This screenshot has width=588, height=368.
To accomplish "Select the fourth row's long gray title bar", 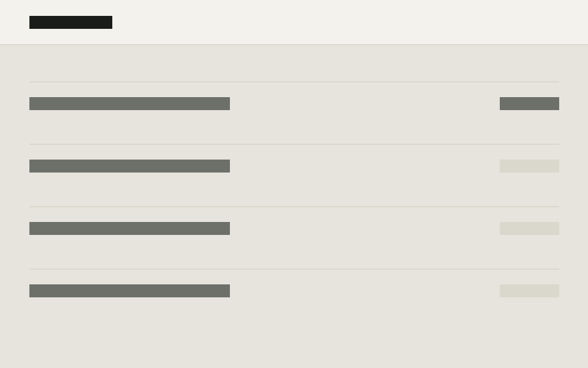I will coord(130,291).
